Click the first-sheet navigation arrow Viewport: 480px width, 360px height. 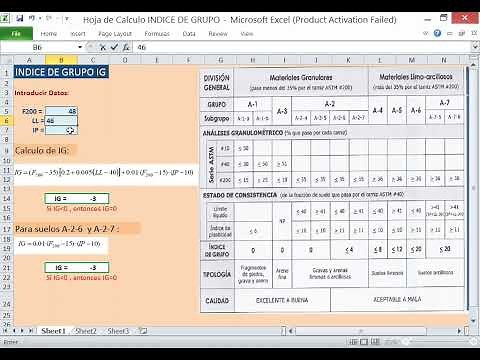click(x=6, y=331)
